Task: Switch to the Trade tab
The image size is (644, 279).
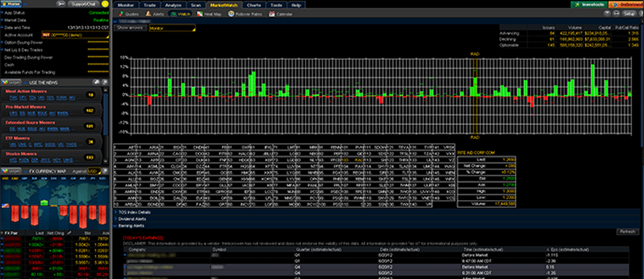Action: [x=149, y=4]
